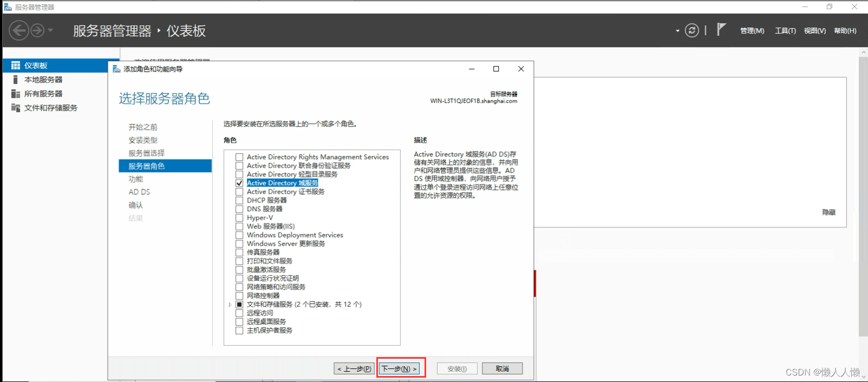The width and height of the screenshot is (868, 382).
Task: Open the 管理(M) menu
Action: (x=752, y=31)
